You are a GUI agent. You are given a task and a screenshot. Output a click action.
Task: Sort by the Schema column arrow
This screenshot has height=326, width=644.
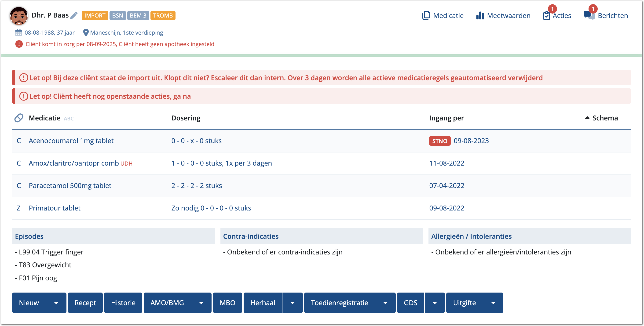point(587,118)
